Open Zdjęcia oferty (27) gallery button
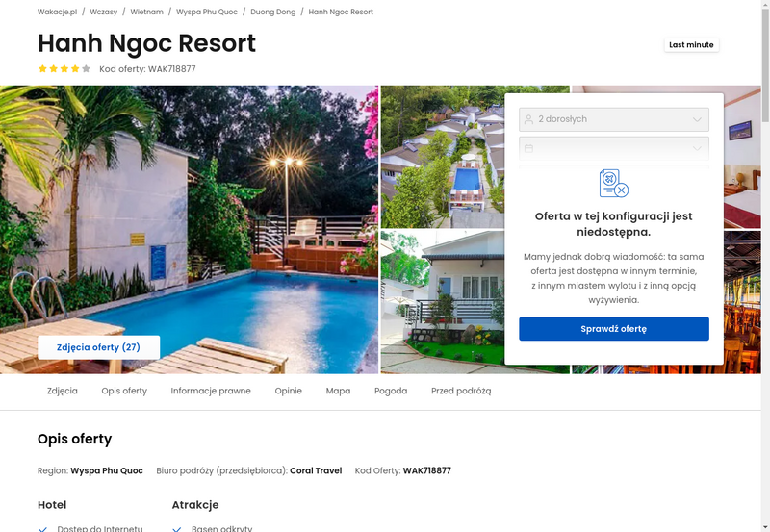This screenshot has width=770, height=532. (99, 347)
